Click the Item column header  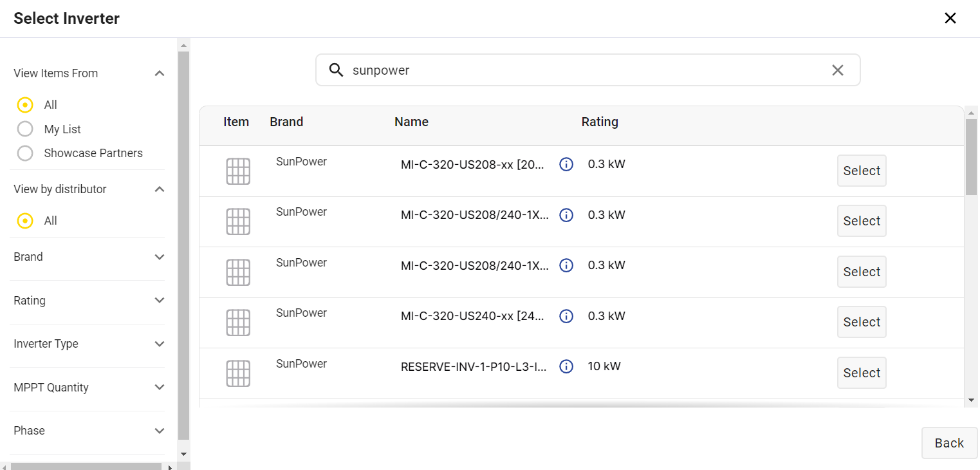point(236,122)
